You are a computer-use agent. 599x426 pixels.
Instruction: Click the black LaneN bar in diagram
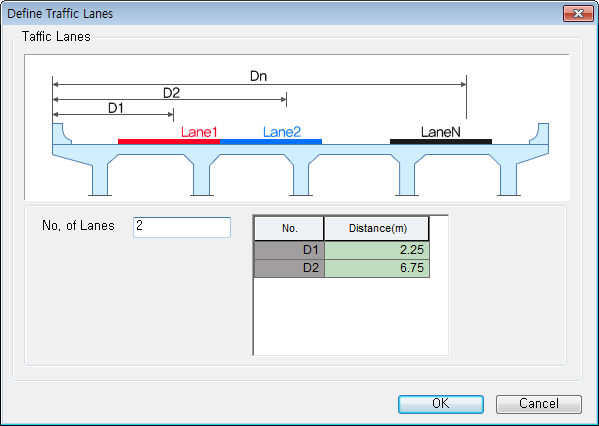coord(441,142)
